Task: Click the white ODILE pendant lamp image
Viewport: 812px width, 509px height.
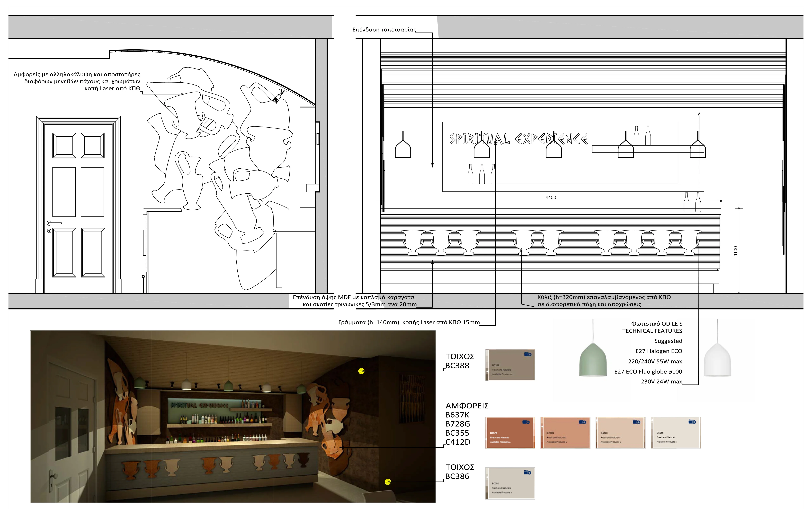Action: [718, 360]
